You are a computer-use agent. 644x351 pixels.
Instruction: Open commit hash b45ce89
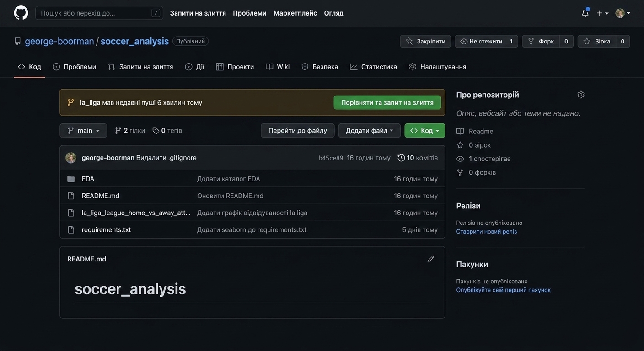331,158
